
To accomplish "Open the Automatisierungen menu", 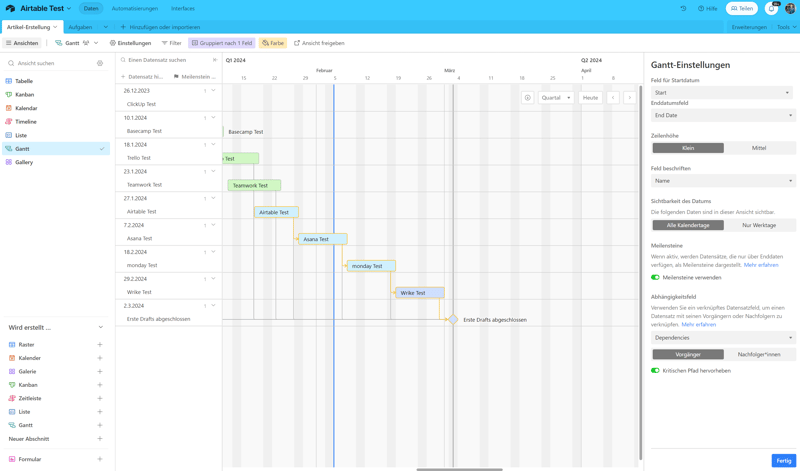I will tap(134, 8).
